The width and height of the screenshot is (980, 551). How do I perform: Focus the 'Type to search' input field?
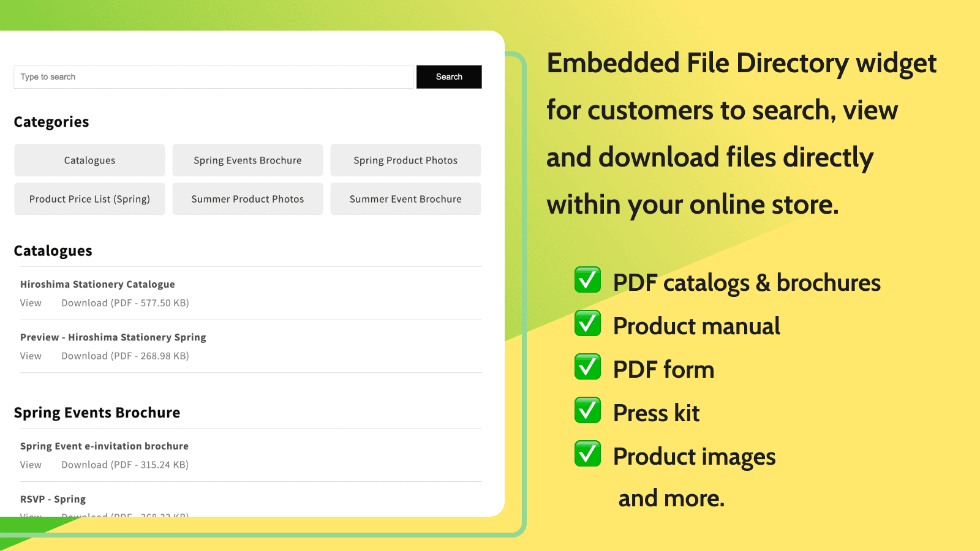213,77
